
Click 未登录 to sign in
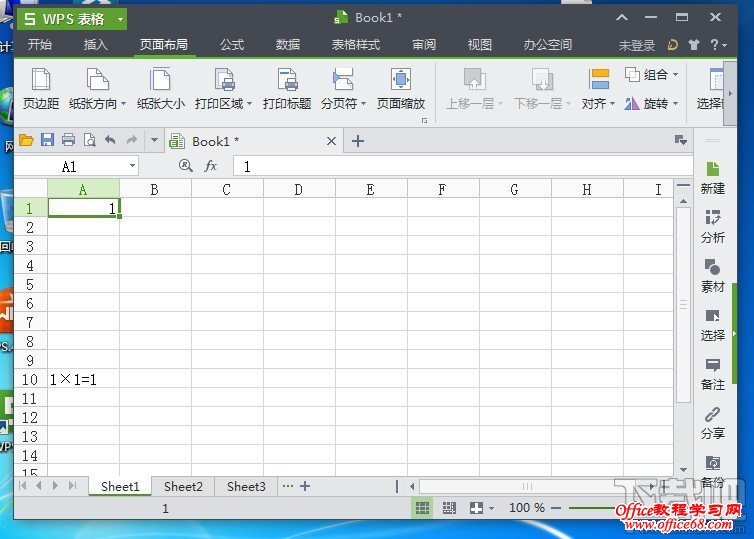coord(636,45)
